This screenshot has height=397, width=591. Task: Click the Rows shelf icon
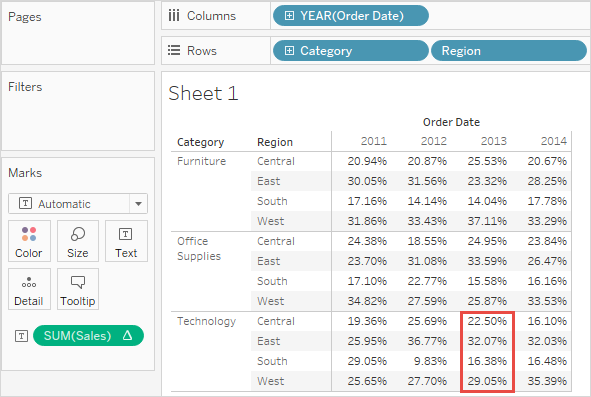coord(174,51)
